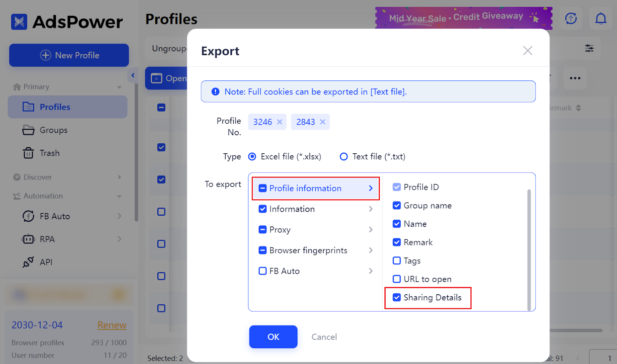Toggle the Information category checkbox

tap(263, 209)
